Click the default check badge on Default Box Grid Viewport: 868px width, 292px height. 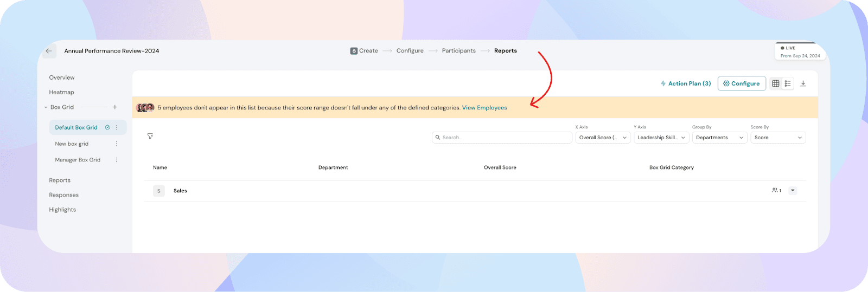click(107, 127)
